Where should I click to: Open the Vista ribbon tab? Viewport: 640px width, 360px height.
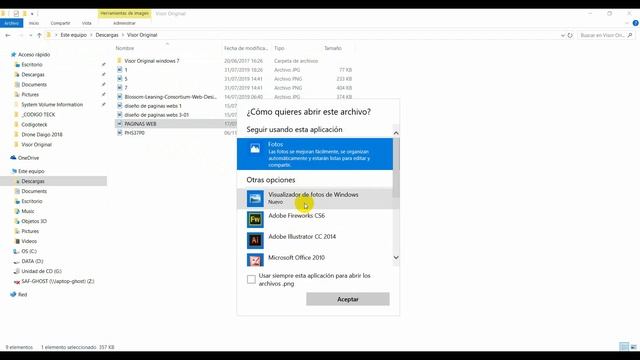(87, 23)
